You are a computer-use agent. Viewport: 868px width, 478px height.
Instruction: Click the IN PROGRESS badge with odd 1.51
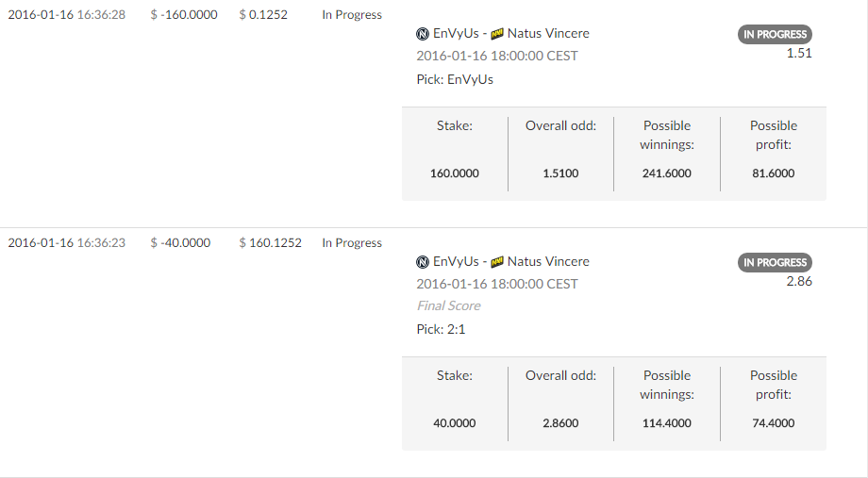coord(775,34)
